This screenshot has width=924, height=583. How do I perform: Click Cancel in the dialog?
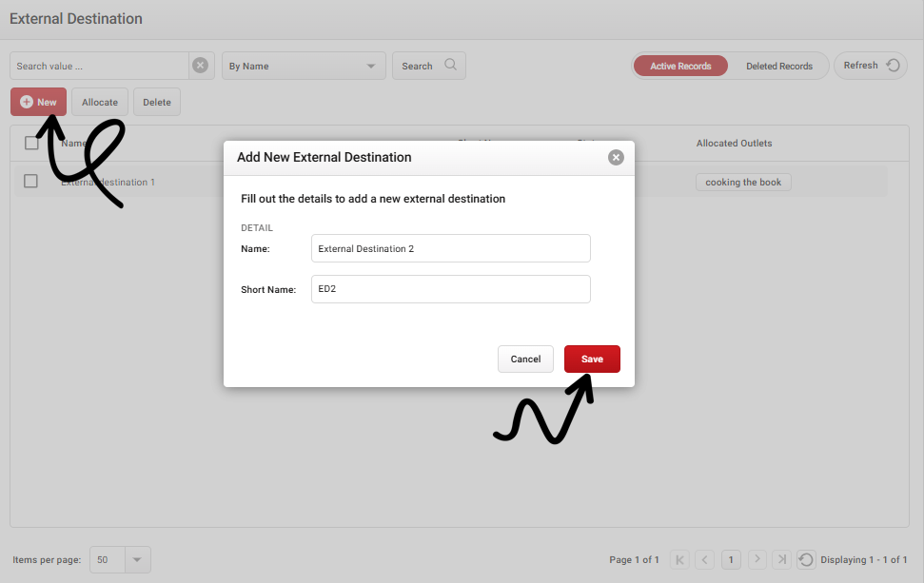click(525, 359)
